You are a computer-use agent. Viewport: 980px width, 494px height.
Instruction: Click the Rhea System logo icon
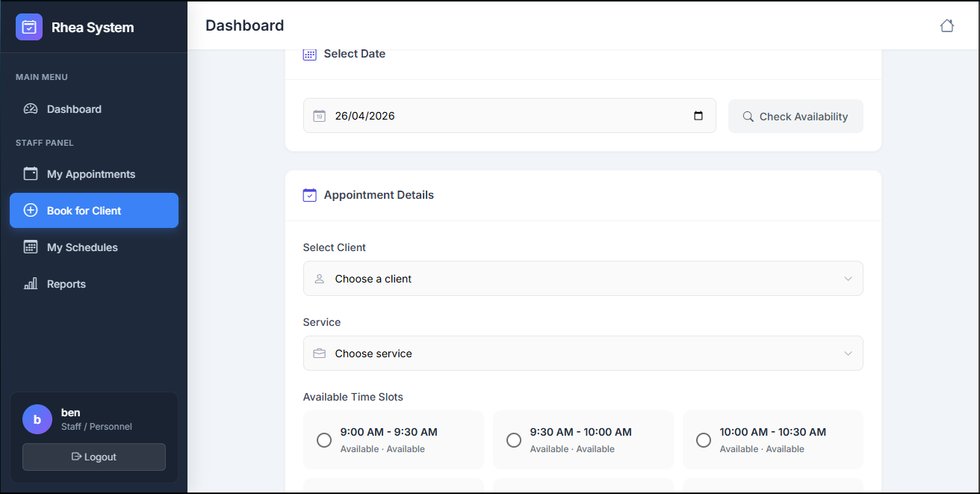click(28, 27)
